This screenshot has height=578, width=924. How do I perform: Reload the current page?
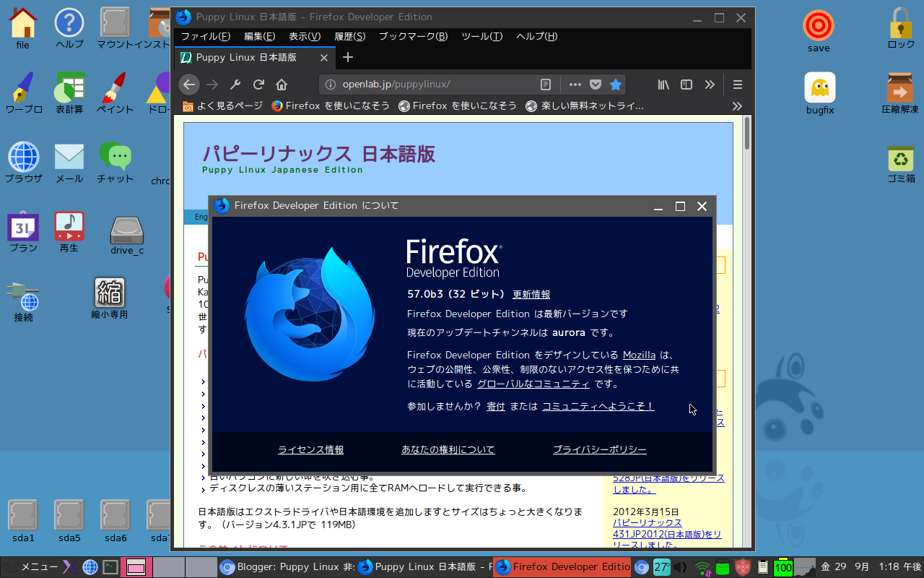(x=258, y=85)
